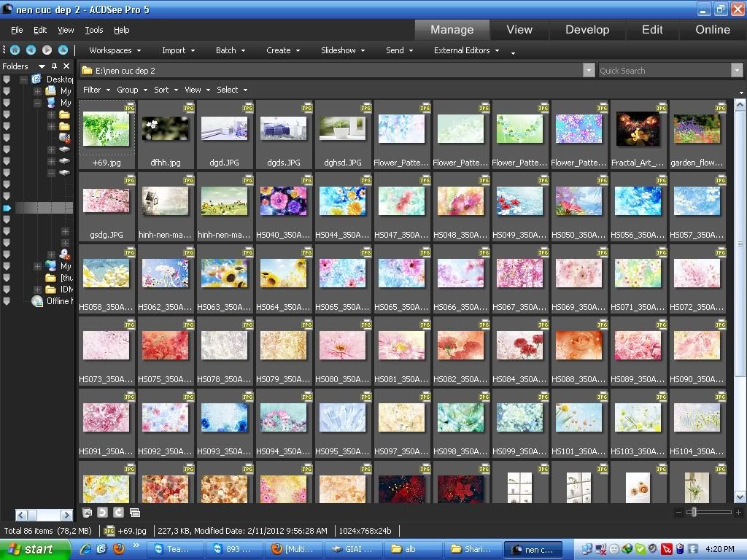Click the picture icon beside the rotate-left button
The width and height of the screenshot is (747, 560).
pos(88,513)
